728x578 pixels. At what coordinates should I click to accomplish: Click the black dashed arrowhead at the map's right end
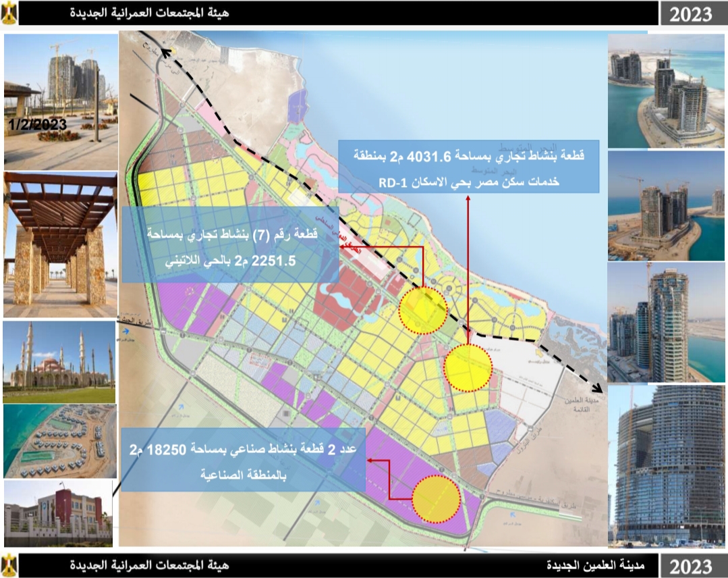pyautogui.click(x=599, y=387)
